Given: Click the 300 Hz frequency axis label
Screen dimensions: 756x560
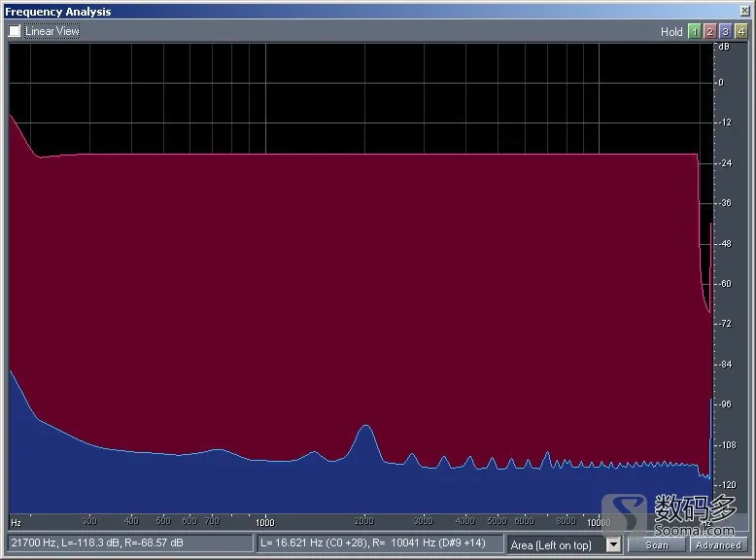Looking at the screenshot, I should point(89,521).
